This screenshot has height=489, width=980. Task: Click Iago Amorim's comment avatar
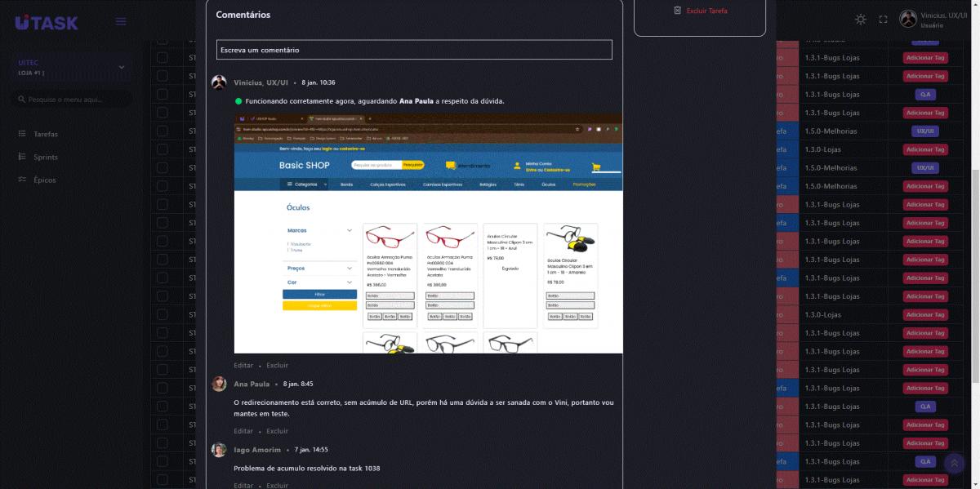(219, 450)
